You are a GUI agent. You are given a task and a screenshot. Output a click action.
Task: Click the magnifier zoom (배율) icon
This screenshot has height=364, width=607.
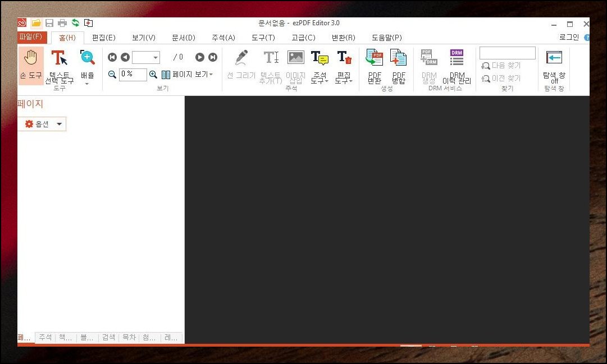point(87,58)
